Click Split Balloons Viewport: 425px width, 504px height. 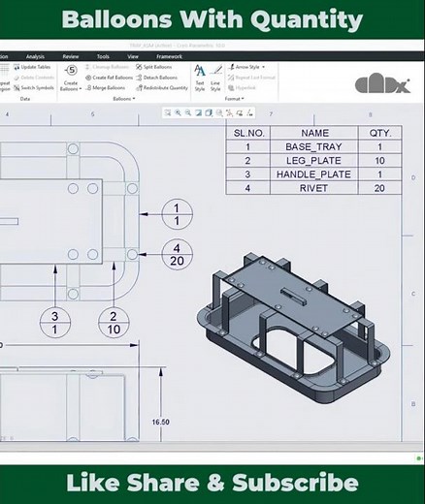tap(153, 67)
